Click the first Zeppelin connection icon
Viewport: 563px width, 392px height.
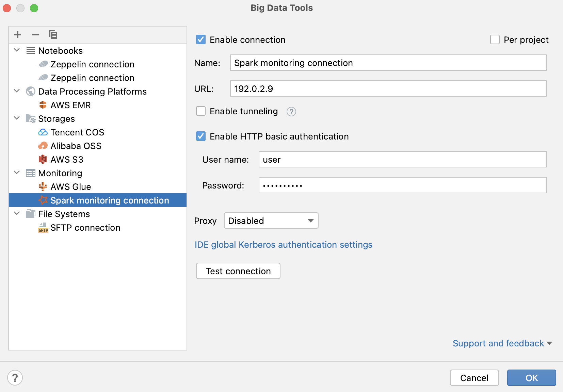tap(43, 64)
